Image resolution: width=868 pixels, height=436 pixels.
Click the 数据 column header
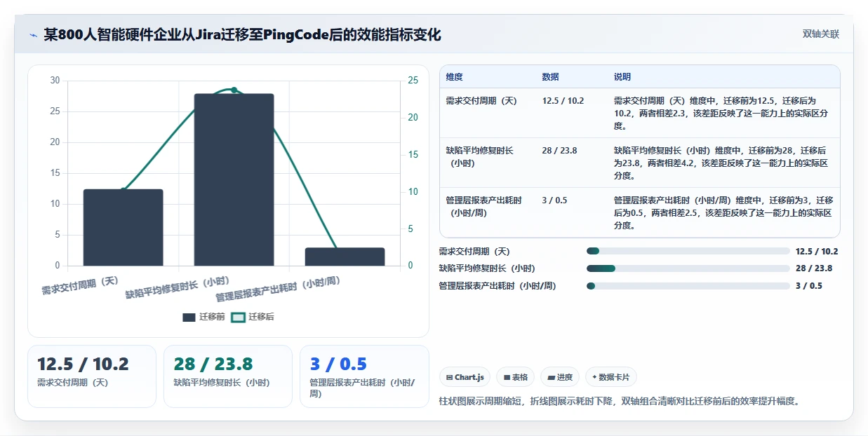(x=550, y=77)
